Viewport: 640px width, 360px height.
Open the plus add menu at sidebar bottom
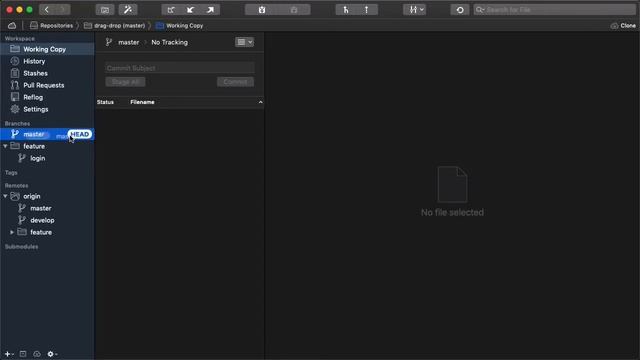[9, 354]
